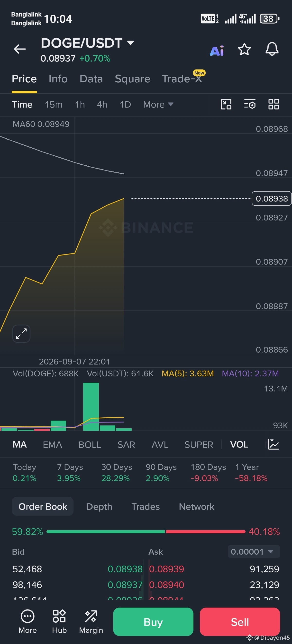This screenshot has height=644, width=292.
Task: Open the AI assistant icon
Action: (217, 50)
